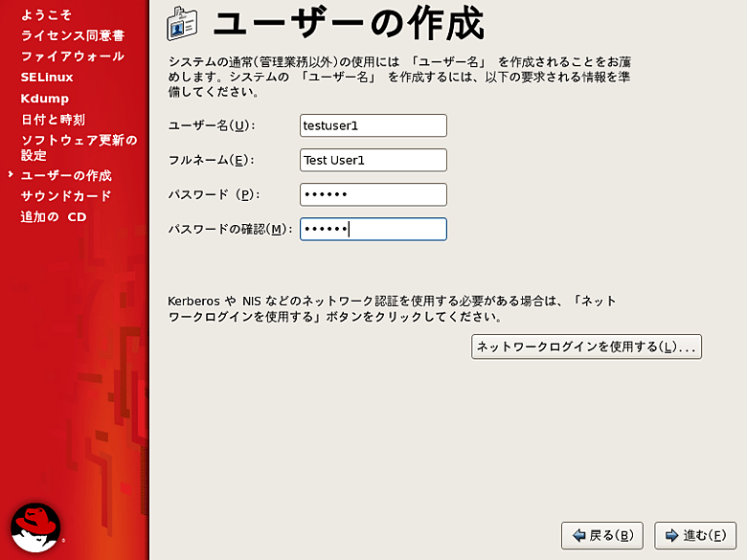The height and width of the screenshot is (560, 747).
Task: Select ソフトウェア更新の設定 in the sidebar
Action: pos(79,147)
